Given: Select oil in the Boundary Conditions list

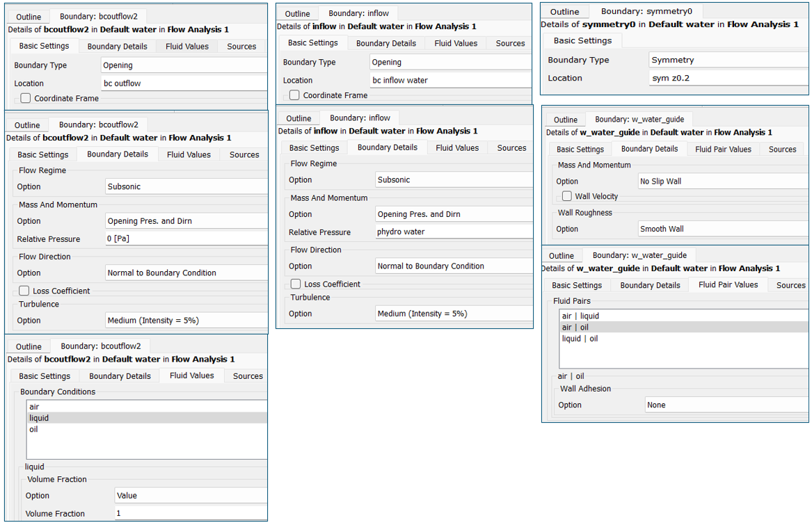Looking at the screenshot, I should [x=33, y=429].
